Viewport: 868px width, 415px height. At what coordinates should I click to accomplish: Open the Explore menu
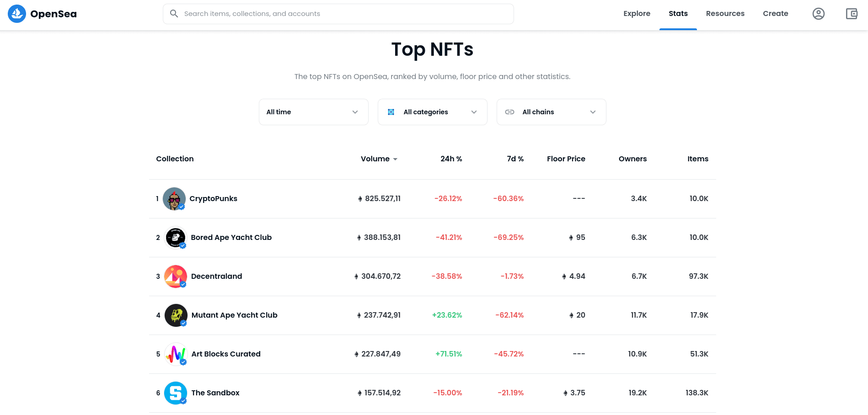(x=637, y=14)
